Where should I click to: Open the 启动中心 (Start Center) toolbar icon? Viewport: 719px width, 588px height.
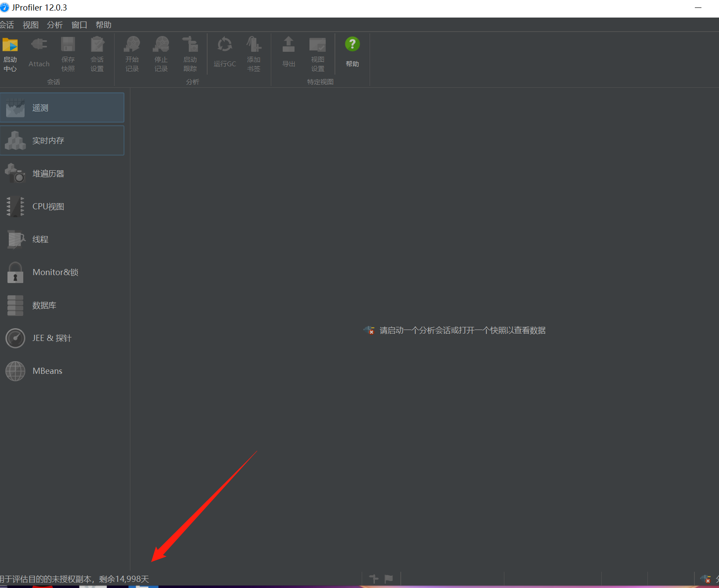tap(10, 45)
